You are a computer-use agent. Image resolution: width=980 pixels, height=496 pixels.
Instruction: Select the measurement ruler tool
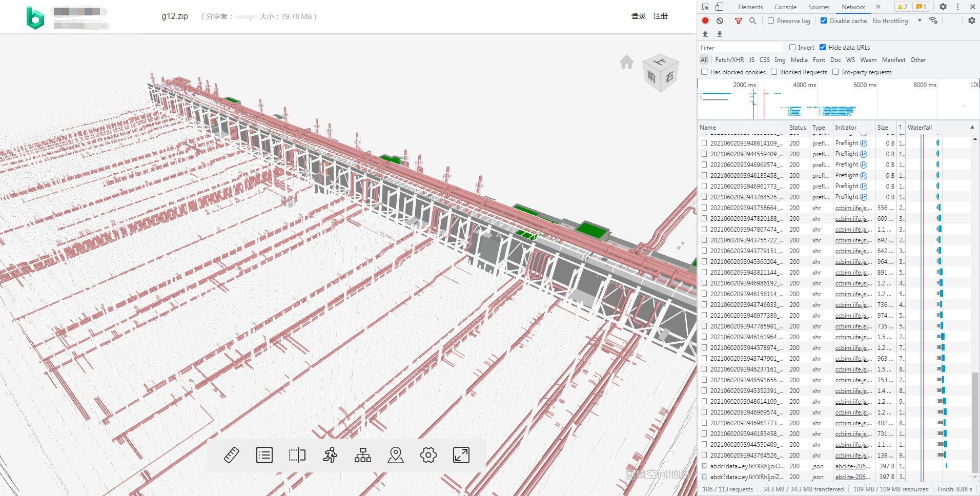coord(232,455)
